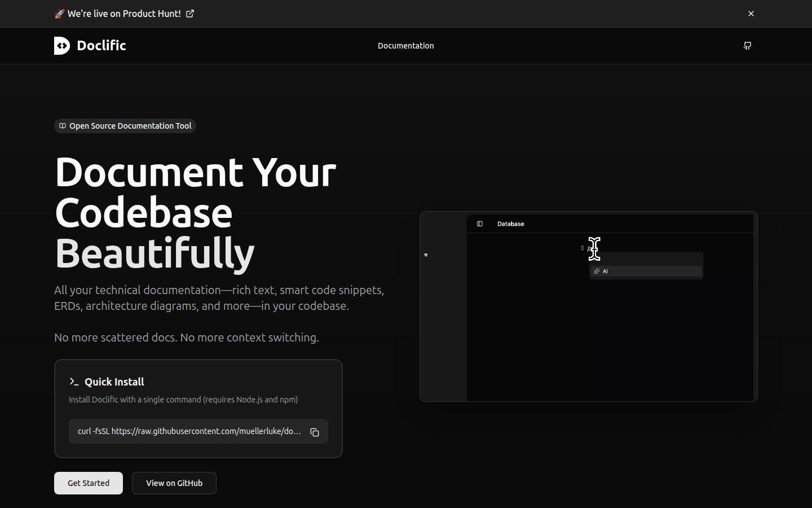Click the Open Source Documentation Tool badge
This screenshot has height=508, width=812.
click(125, 126)
